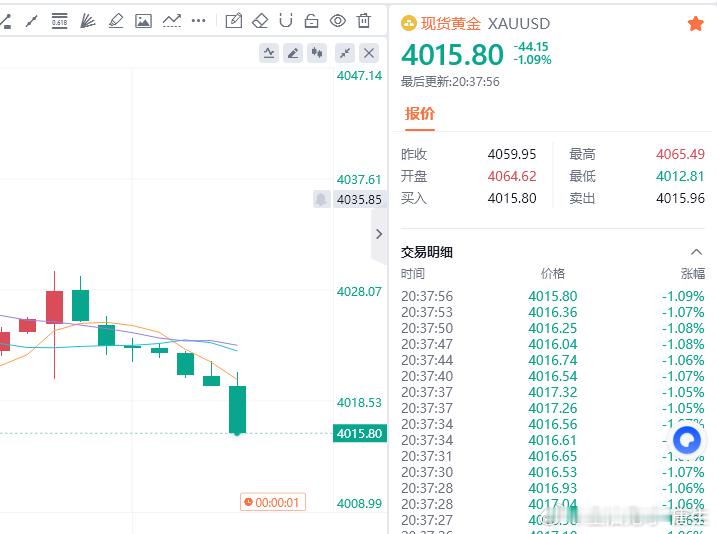This screenshot has width=717, height=534.
Task: Click trade price 4017.26
Action: point(553,408)
